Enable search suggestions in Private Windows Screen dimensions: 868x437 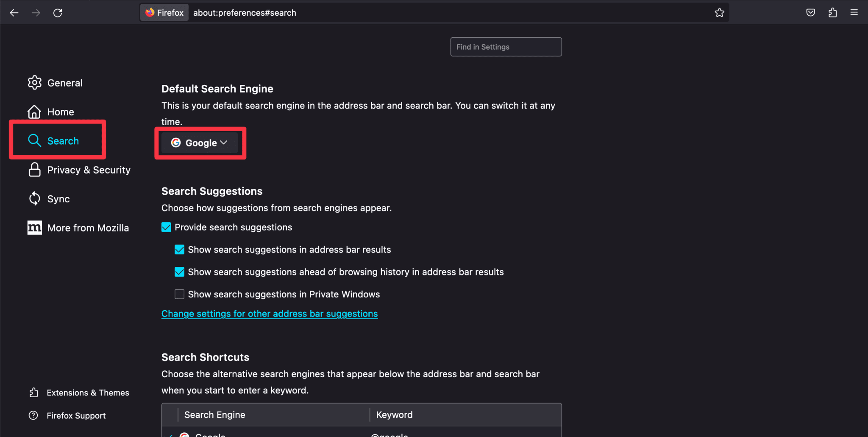coord(179,294)
